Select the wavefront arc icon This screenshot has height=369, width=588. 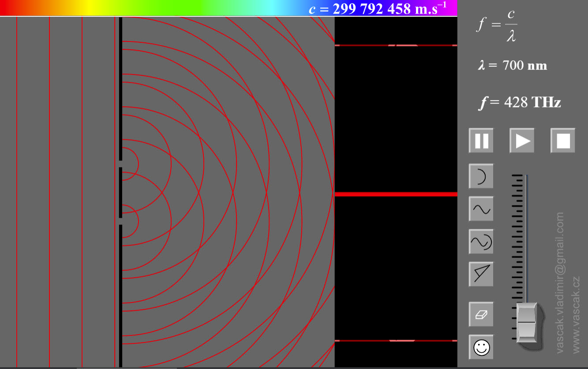coord(481,176)
